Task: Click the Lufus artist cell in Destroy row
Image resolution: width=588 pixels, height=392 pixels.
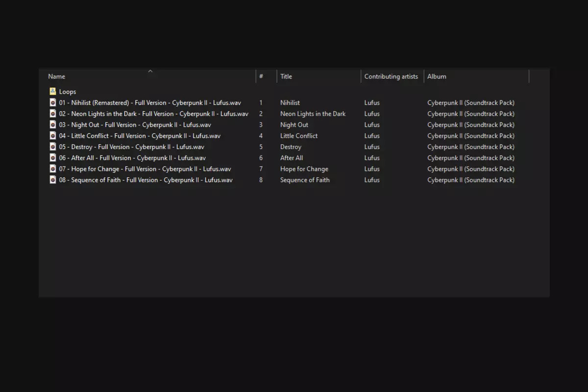Action: tap(372, 147)
